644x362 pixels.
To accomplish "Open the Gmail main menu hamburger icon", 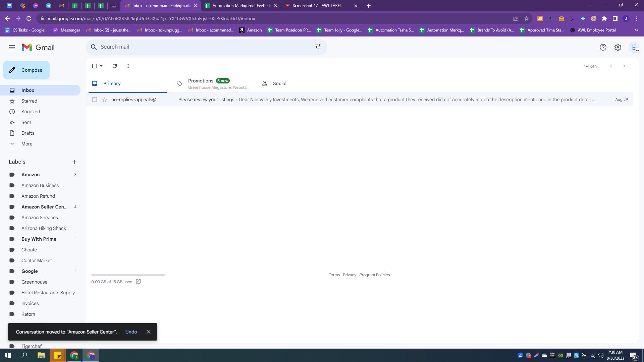I will (12, 47).
